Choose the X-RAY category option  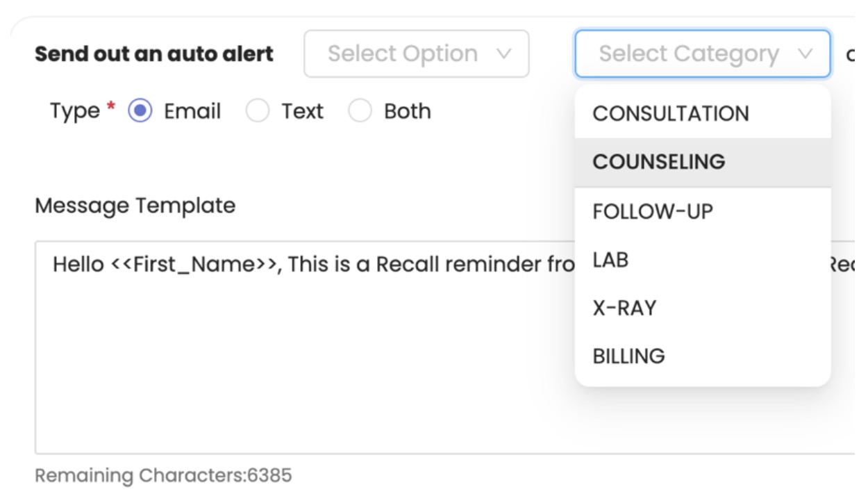(624, 308)
